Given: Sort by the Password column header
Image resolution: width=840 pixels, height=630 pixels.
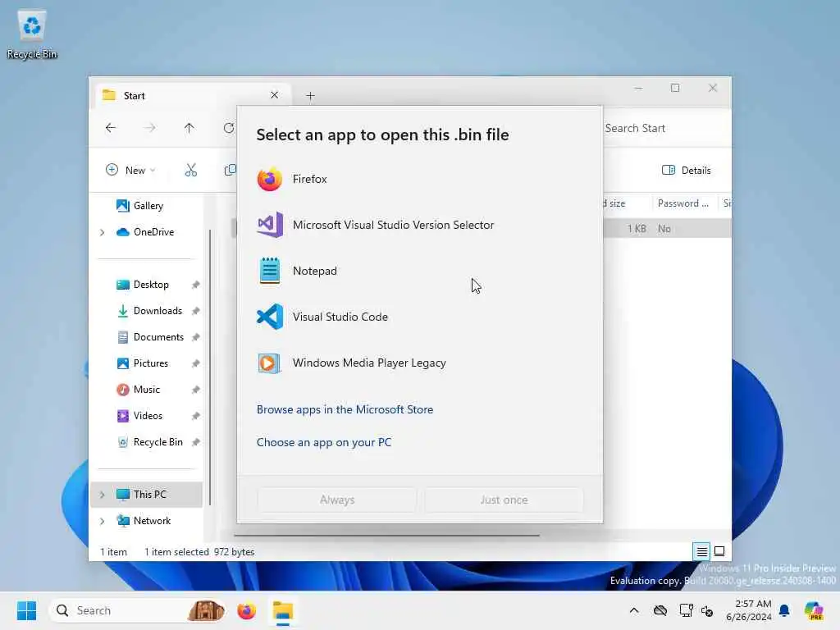Looking at the screenshot, I should [x=685, y=203].
